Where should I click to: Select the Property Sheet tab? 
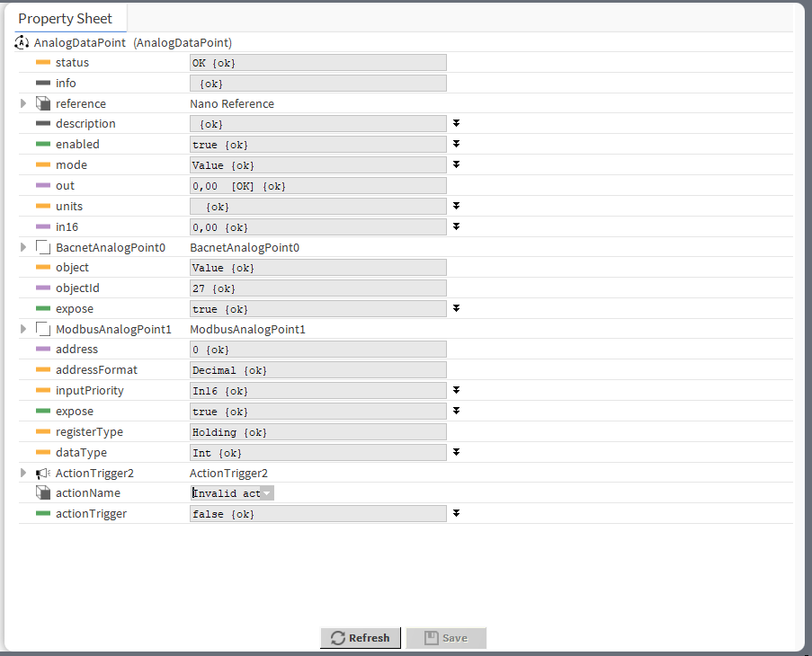pos(66,18)
